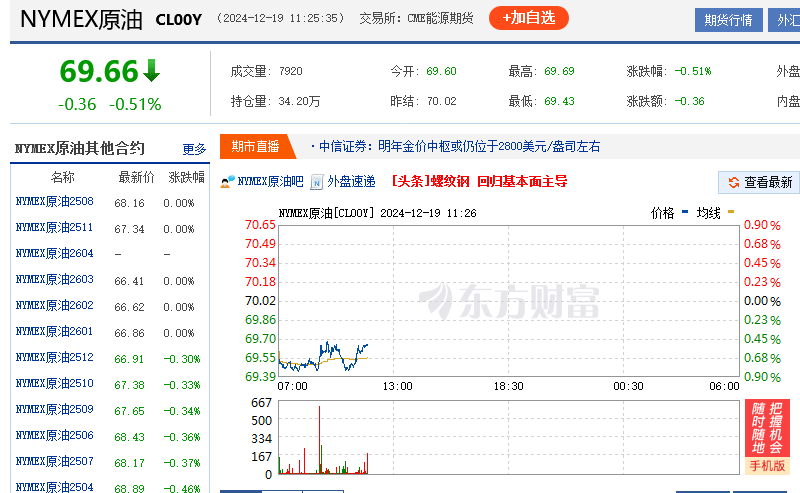Read the 头条 螺纹钢 回归基本面主导 headline
Screen dimensions: 800x493
point(480,182)
